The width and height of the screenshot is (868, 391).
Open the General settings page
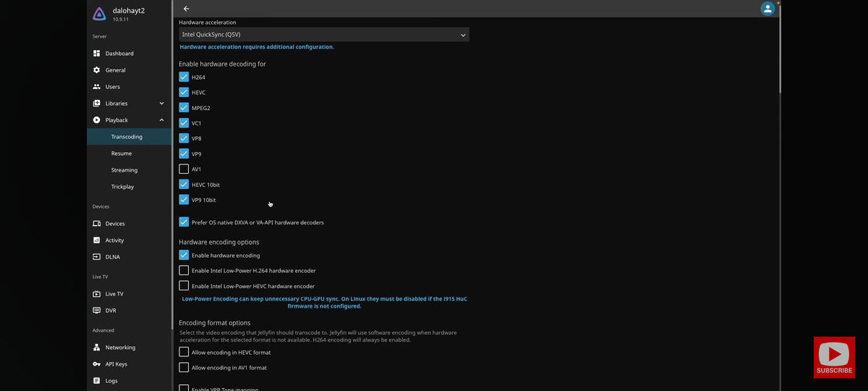(129, 70)
